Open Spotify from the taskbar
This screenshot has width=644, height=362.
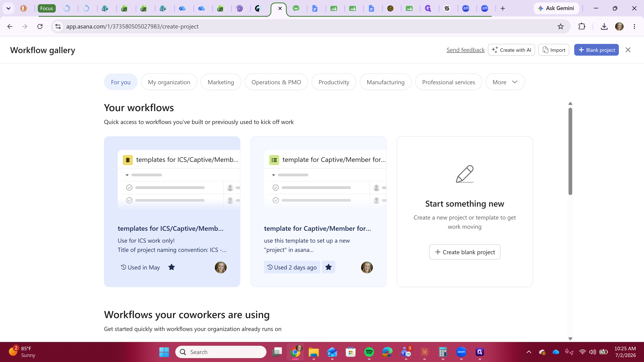tap(369, 352)
